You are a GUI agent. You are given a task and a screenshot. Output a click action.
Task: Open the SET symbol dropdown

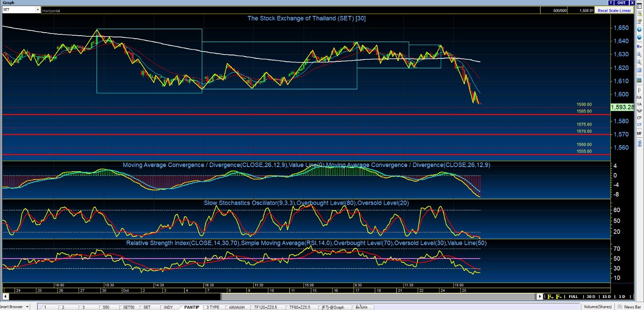click(38, 10)
